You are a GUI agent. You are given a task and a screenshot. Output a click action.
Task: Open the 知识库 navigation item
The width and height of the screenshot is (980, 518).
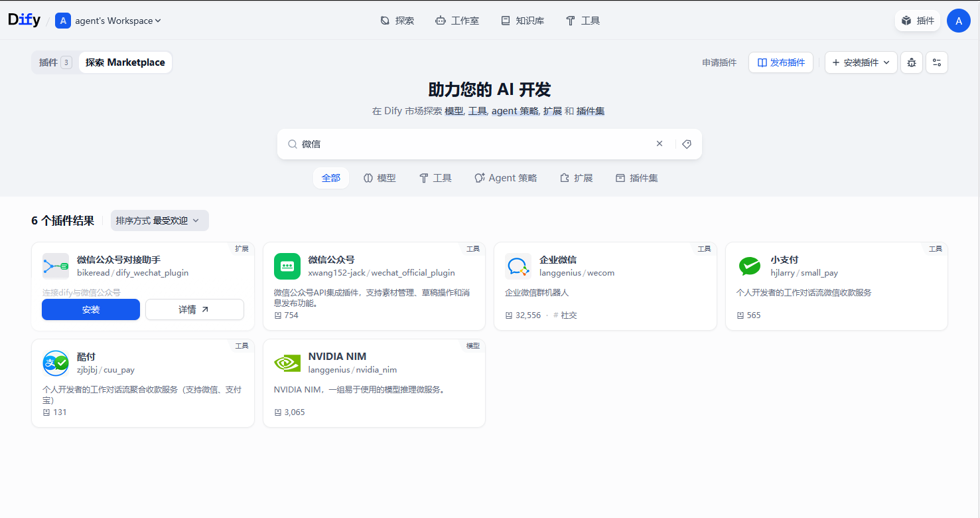click(522, 21)
